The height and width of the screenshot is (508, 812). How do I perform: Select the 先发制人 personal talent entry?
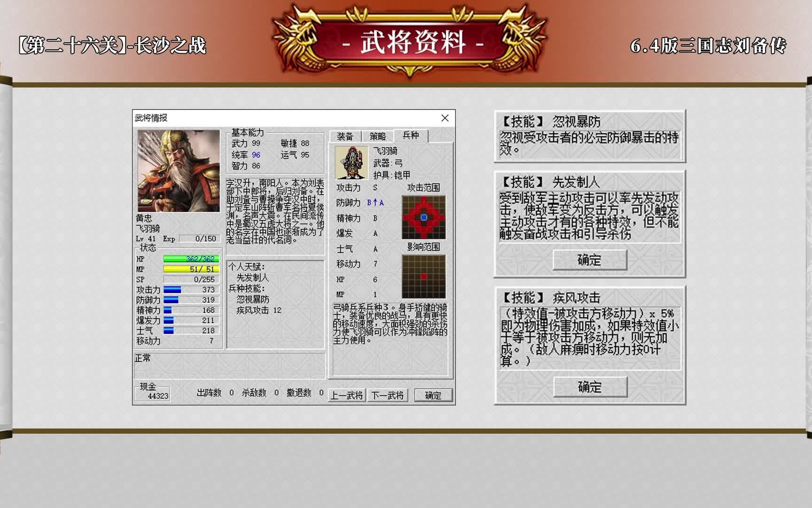pyautogui.click(x=253, y=278)
